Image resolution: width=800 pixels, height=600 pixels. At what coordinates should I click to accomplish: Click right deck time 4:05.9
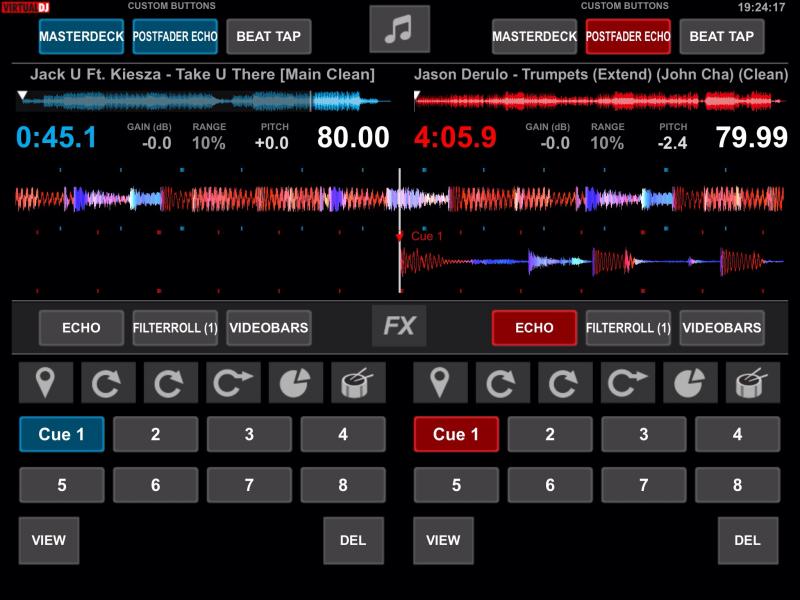tap(455, 137)
